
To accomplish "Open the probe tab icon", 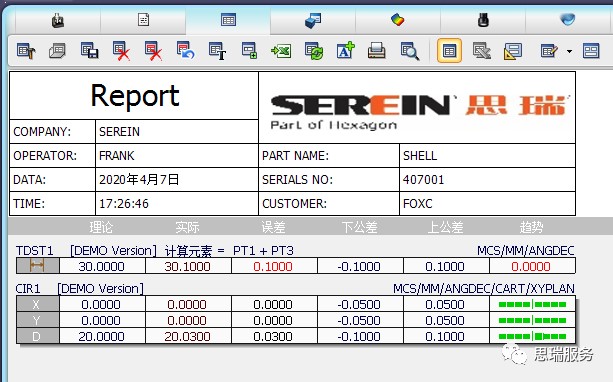I will tap(483, 20).
